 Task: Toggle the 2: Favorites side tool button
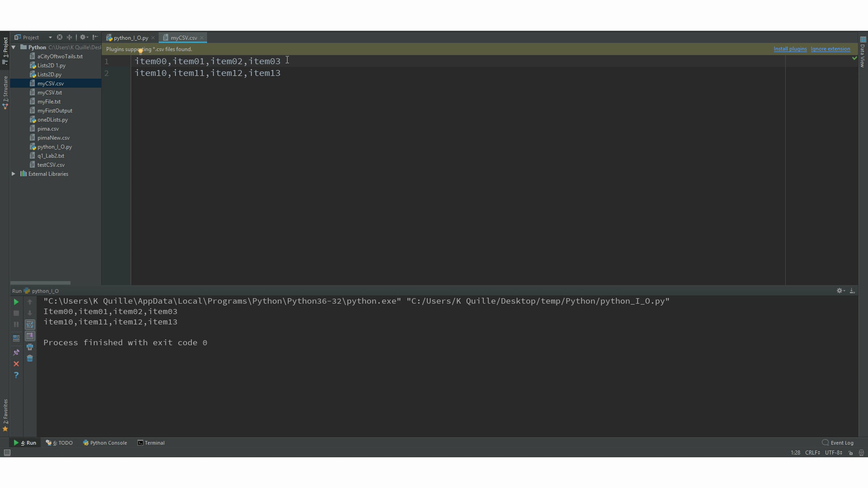[5, 415]
